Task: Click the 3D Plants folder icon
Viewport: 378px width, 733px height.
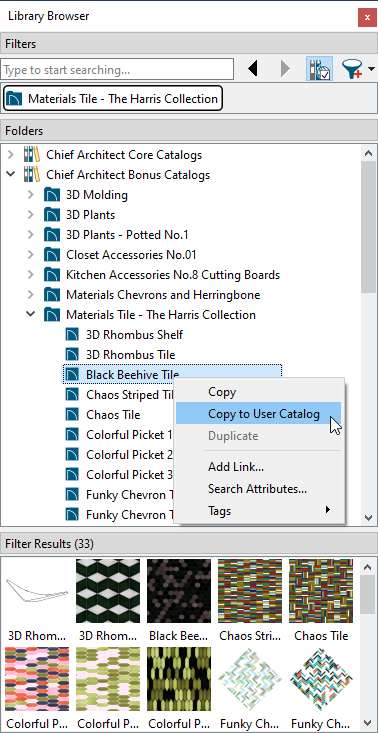Action: coord(52,215)
